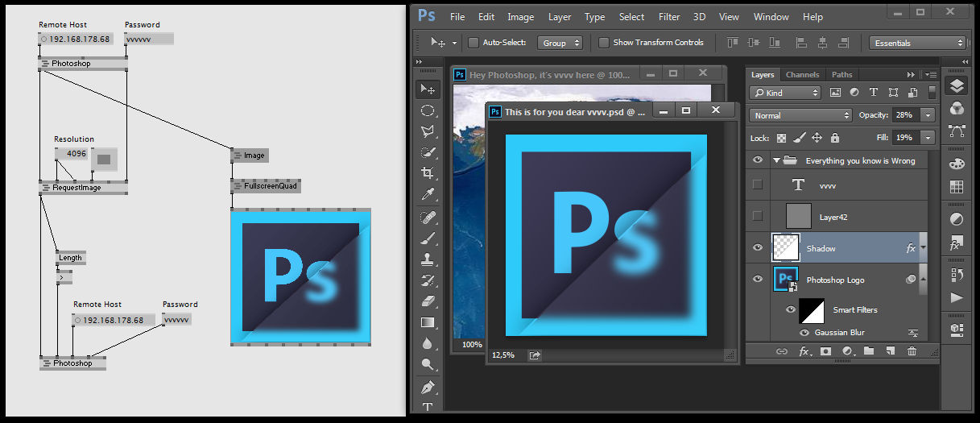Select the Crop tool in the toolbar

tap(428, 173)
